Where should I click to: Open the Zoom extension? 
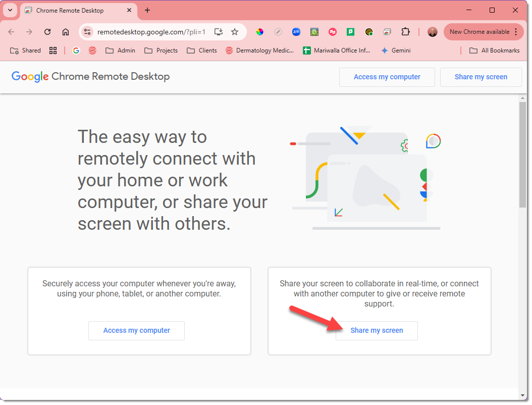pyautogui.click(x=296, y=32)
